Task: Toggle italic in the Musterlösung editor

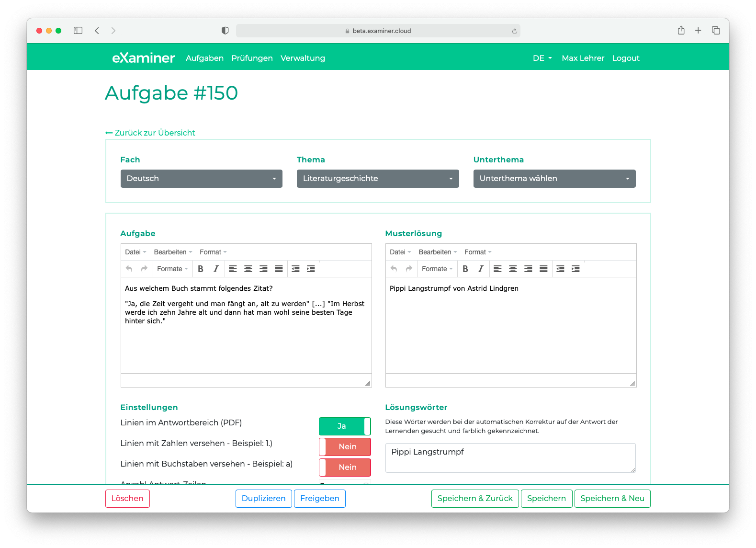Action: pos(481,269)
